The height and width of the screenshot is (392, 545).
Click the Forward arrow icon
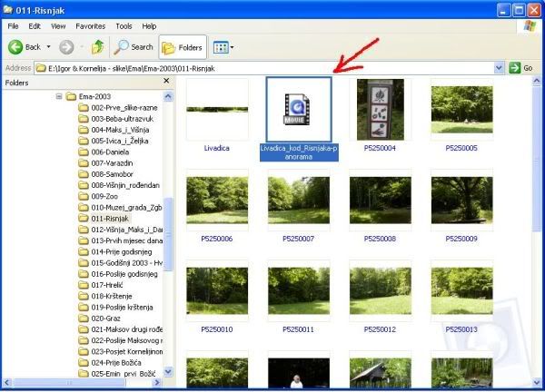pyautogui.click(x=66, y=47)
